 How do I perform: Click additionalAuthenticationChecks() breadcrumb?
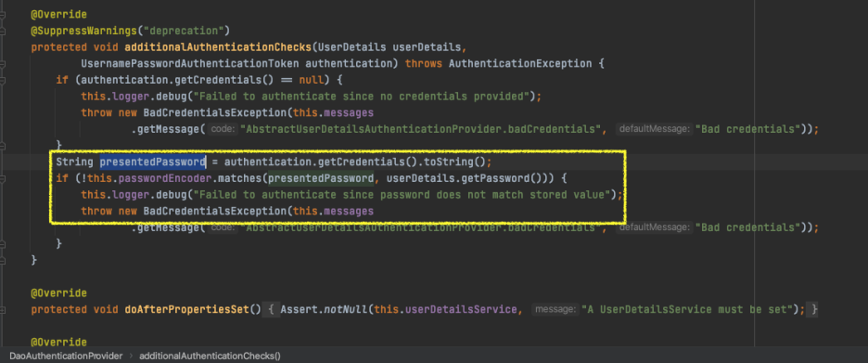point(210,356)
